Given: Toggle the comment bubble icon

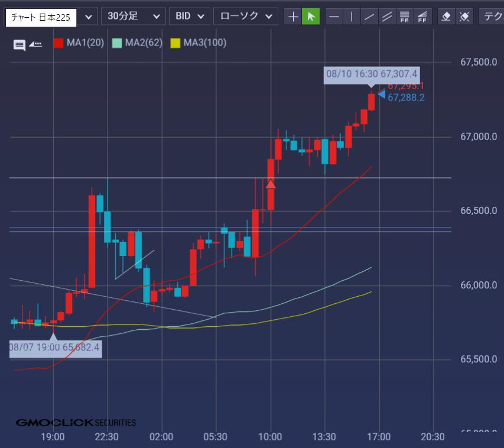Looking at the screenshot, I should point(19,45).
